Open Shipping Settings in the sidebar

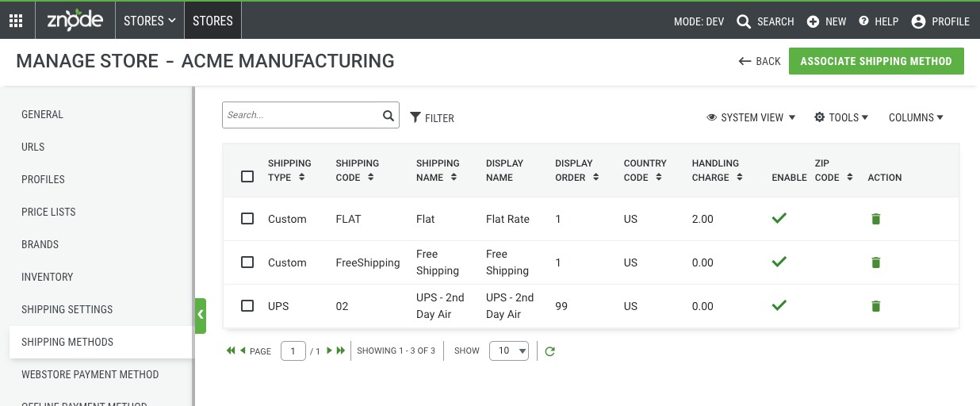(x=67, y=309)
